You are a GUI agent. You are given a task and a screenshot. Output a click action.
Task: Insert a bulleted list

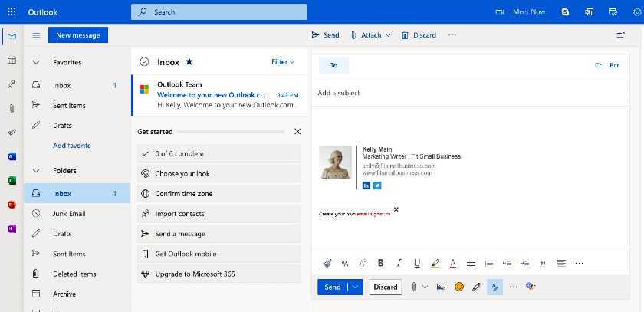[471, 263]
